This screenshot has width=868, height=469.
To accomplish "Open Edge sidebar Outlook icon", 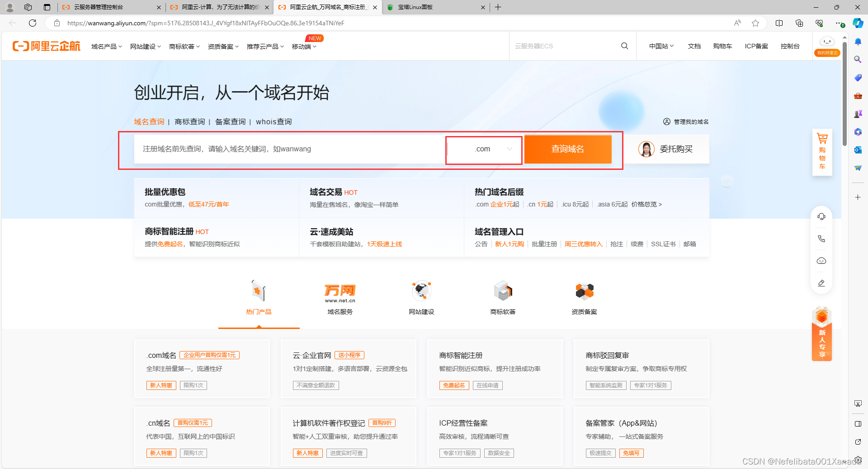I will pyautogui.click(x=858, y=150).
